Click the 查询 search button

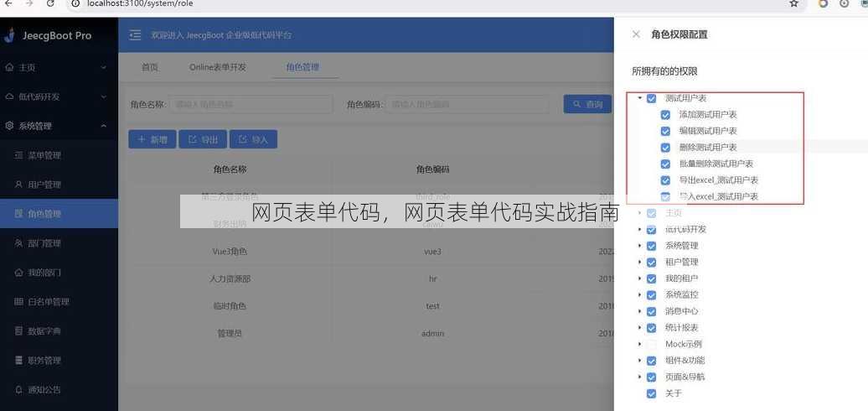click(x=587, y=104)
